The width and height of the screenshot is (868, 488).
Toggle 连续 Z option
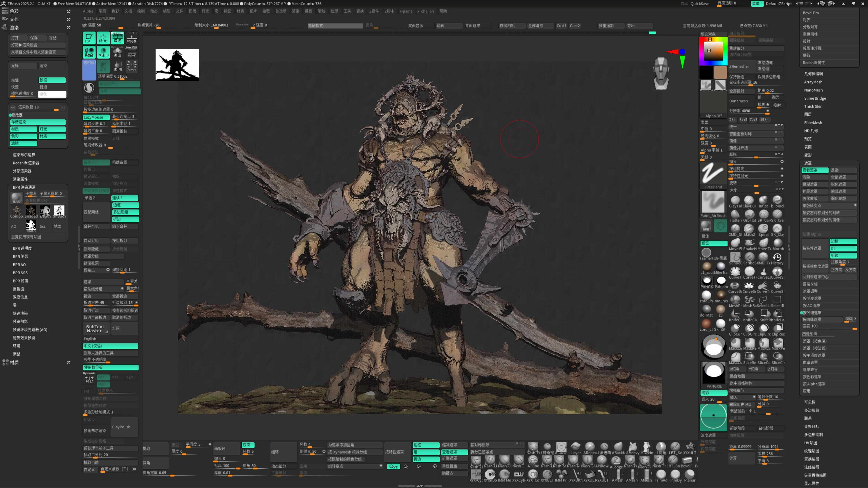pyautogui.click(x=125, y=198)
